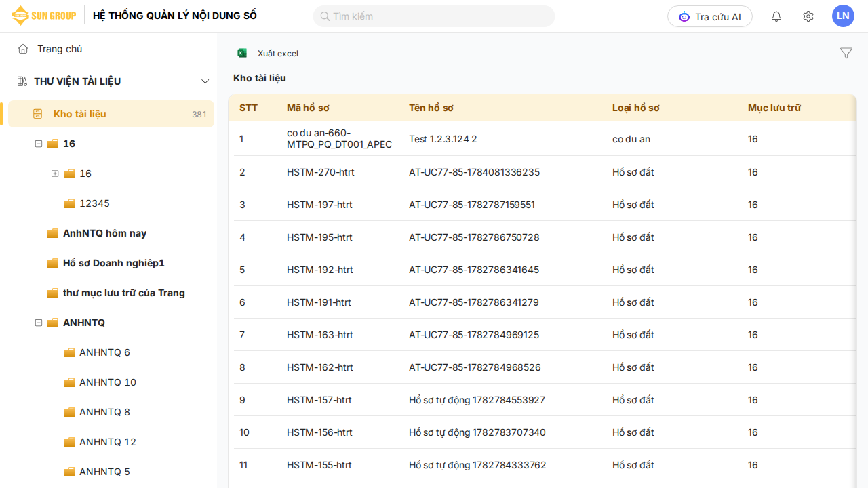Select the ANHNTQ 5 folder
The height and width of the screenshot is (488, 868).
(x=104, y=472)
